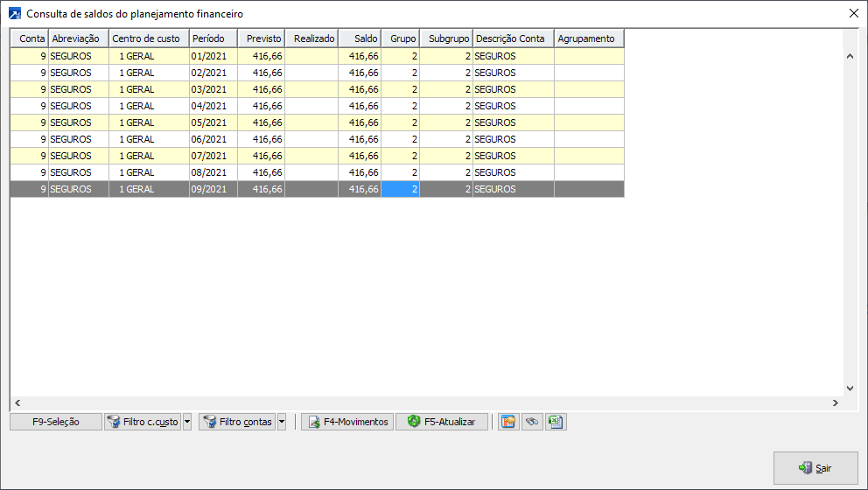Click the Filtro c.custo button
This screenshot has height=490, width=868.
point(142,422)
